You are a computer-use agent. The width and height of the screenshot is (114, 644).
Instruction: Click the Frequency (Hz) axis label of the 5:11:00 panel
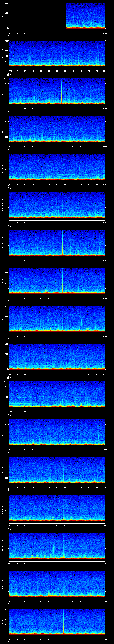pyautogui.click(x=3, y=91)
